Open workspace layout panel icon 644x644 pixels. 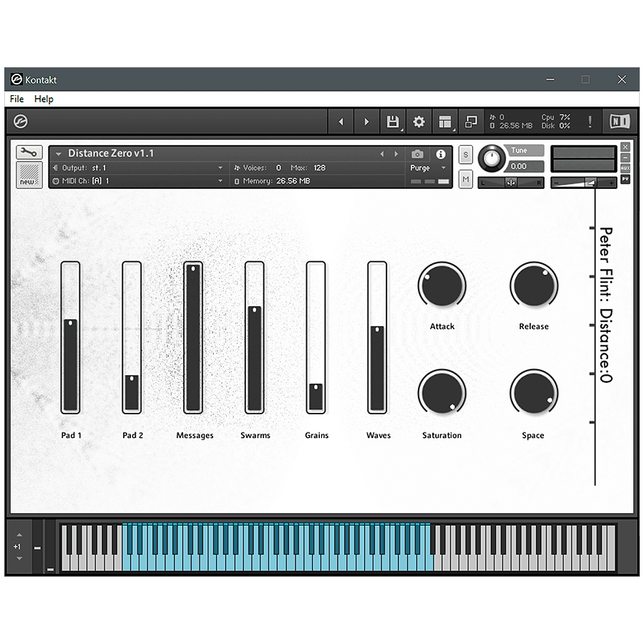(x=445, y=122)
